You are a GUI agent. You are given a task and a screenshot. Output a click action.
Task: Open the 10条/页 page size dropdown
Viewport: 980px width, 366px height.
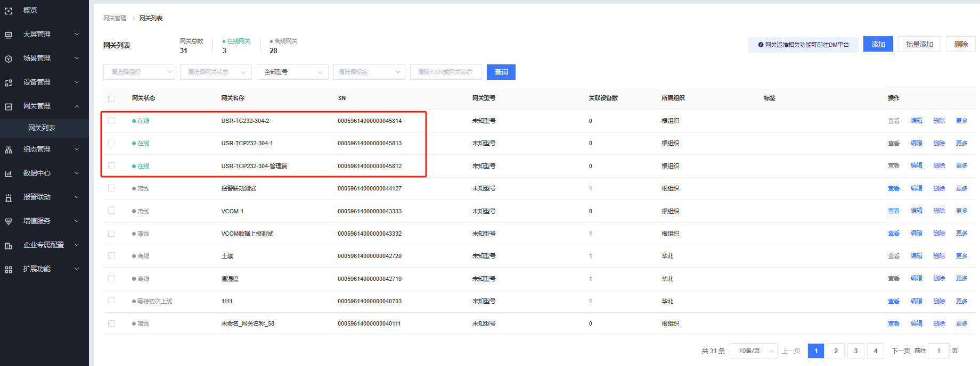[x=753, y=351]
